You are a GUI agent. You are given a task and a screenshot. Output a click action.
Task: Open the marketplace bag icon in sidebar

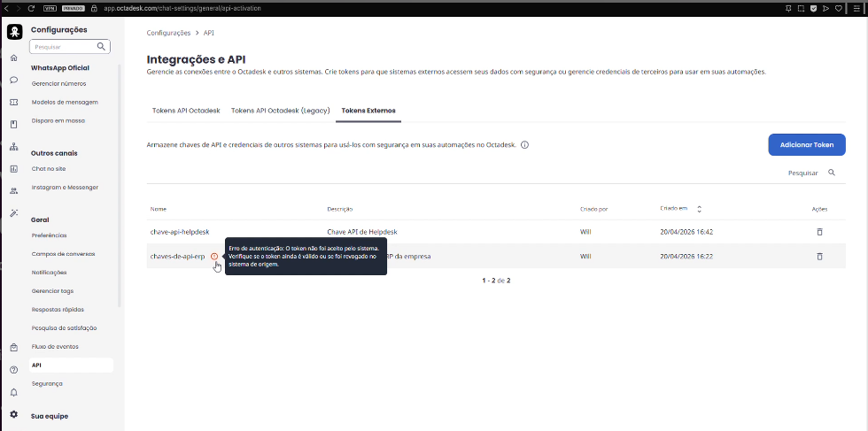[14, 348]
